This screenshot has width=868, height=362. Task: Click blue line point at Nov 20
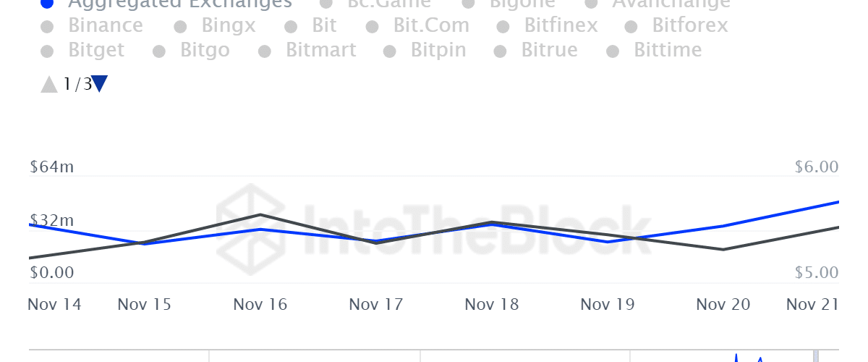(723, 226)
